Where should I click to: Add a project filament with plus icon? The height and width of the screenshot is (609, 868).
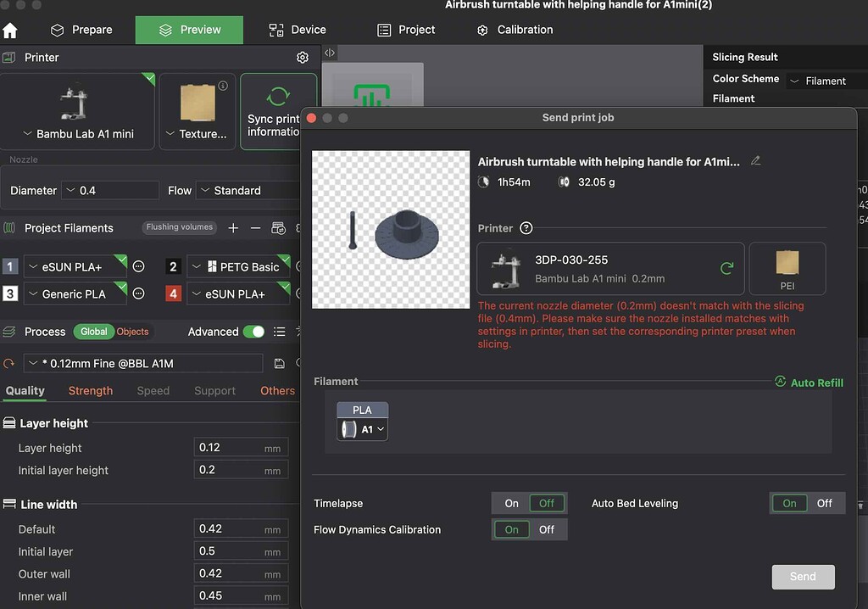coord(233,228)
